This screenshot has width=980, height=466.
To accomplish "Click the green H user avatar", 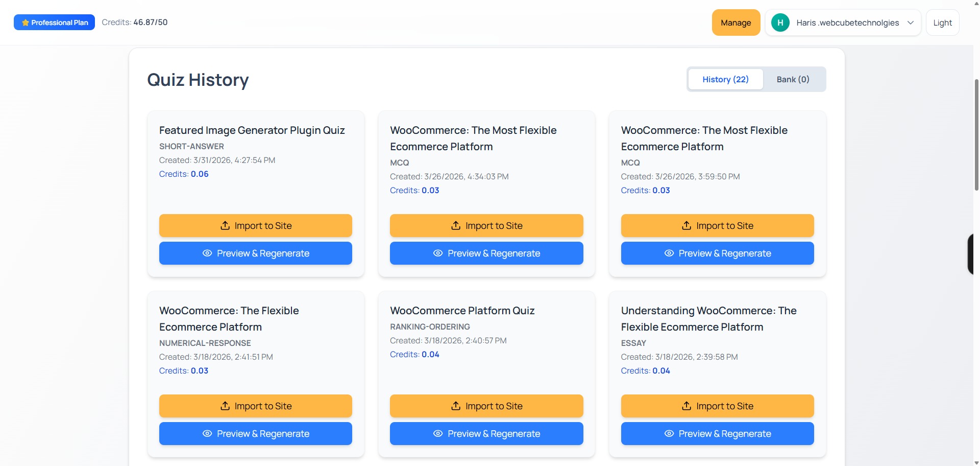I will (x=780, y=22).
